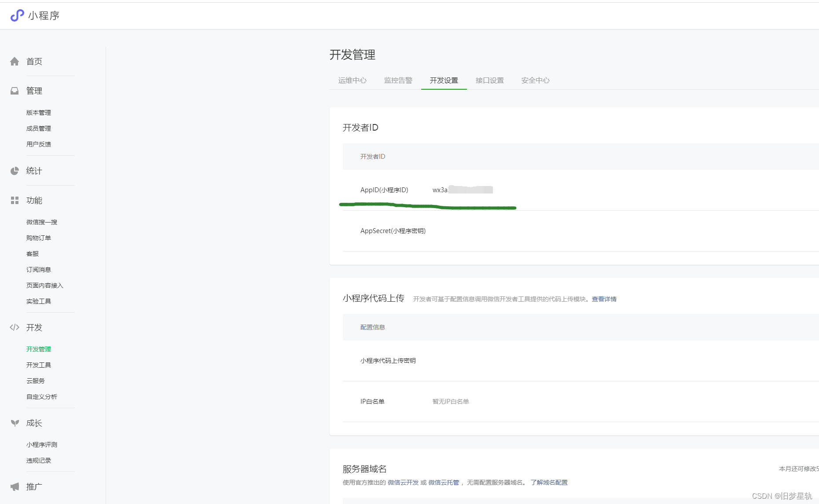
Task: Open the 开发 sidebar section
Action: (x=34, y=327)
